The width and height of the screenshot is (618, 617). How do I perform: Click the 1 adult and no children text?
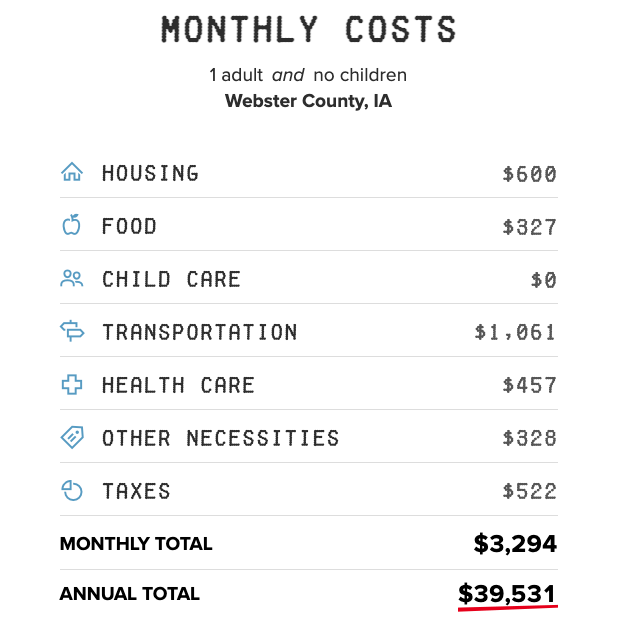point(308,75)
